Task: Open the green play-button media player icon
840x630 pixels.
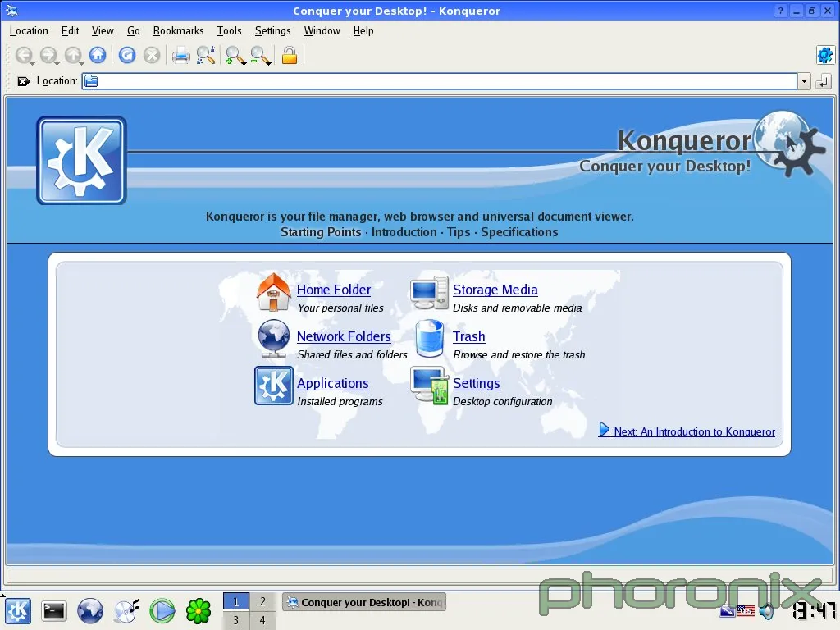Action: coord(162,610)
